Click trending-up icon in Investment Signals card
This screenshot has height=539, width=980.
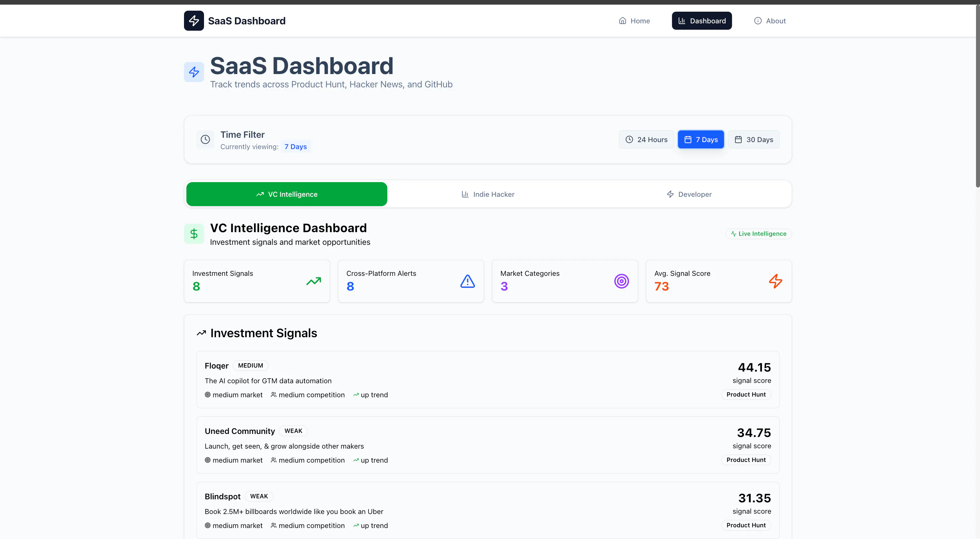(x=313, y=281)
